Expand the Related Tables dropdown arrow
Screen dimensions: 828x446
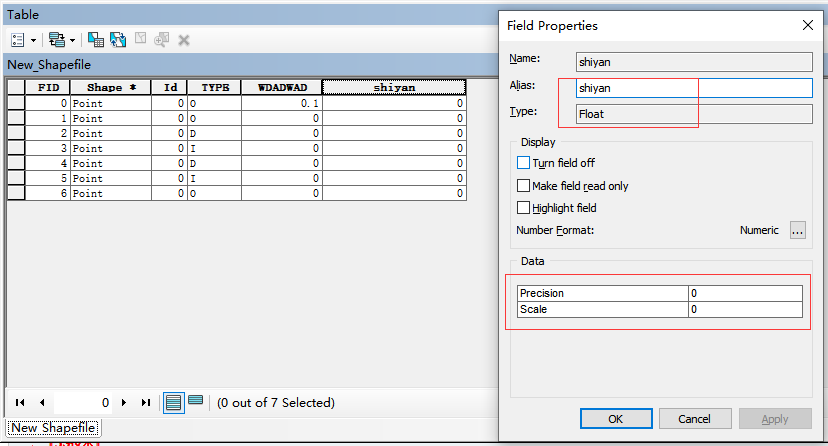pos(72,40)
